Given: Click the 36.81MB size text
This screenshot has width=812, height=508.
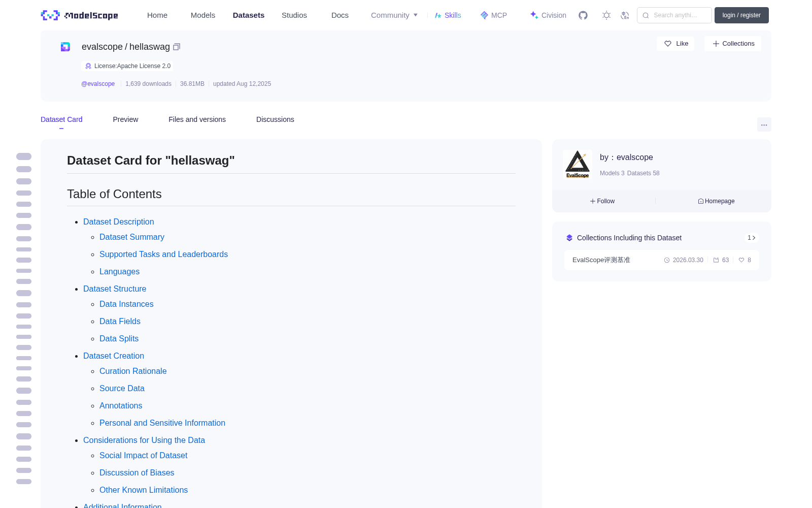Looking at the screenshot, I should (192, 84).
